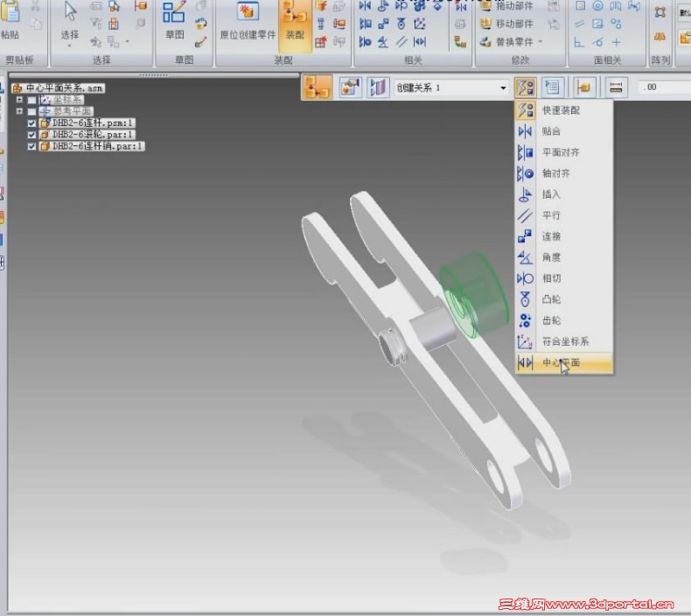Click the parallel icon in 相关 ribbon group
This screenshot has width=691, height=616.
401,42
